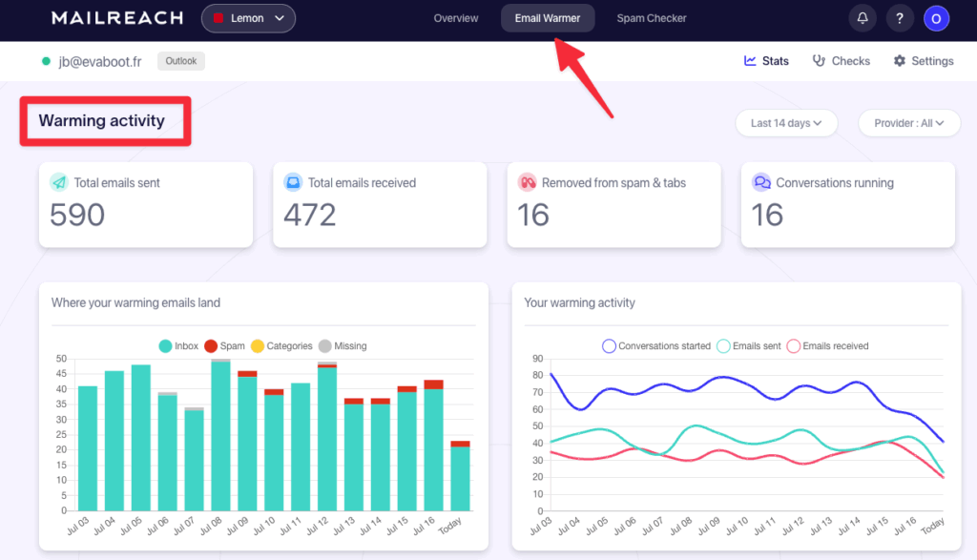Toggle the Missing legend series
The height and width of the screenshot is (560, 977).
343,345
